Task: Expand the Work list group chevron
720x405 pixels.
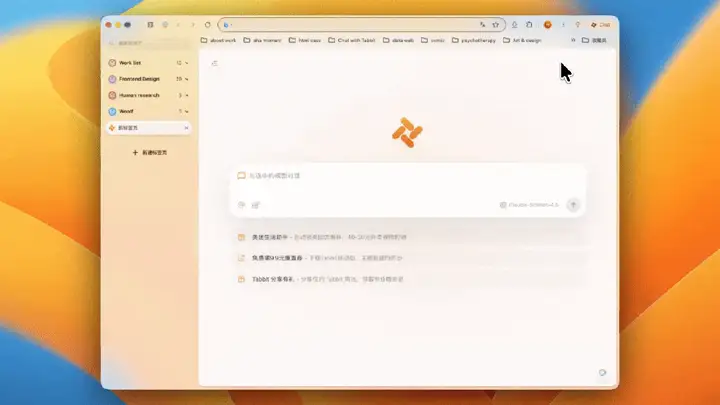Action: 186,63
